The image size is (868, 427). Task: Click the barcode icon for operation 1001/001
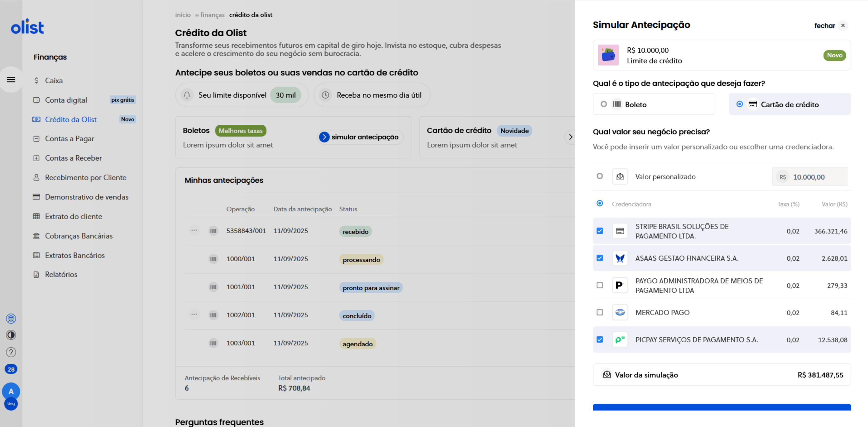point(213,287)
